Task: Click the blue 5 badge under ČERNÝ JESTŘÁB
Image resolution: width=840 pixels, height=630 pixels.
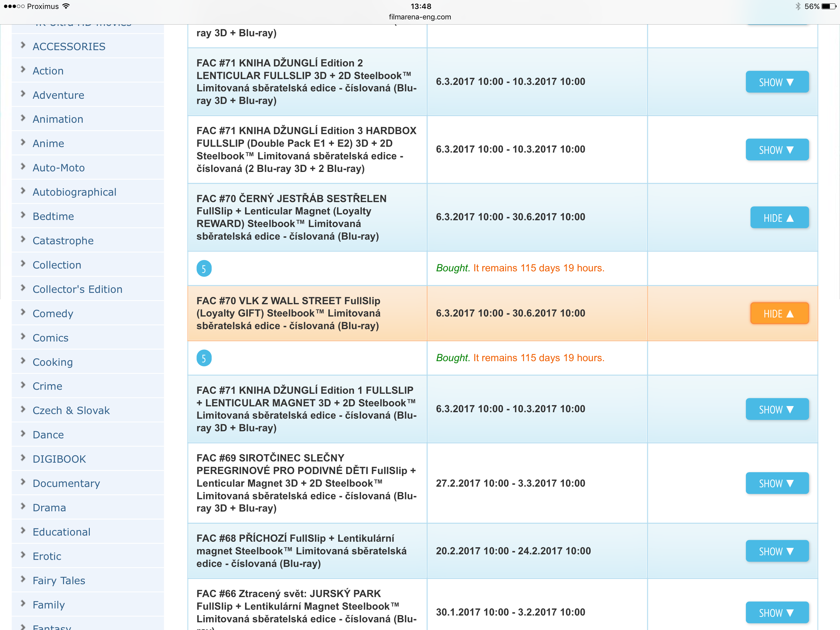Action: pyautogui.click(x=204, y=269)
